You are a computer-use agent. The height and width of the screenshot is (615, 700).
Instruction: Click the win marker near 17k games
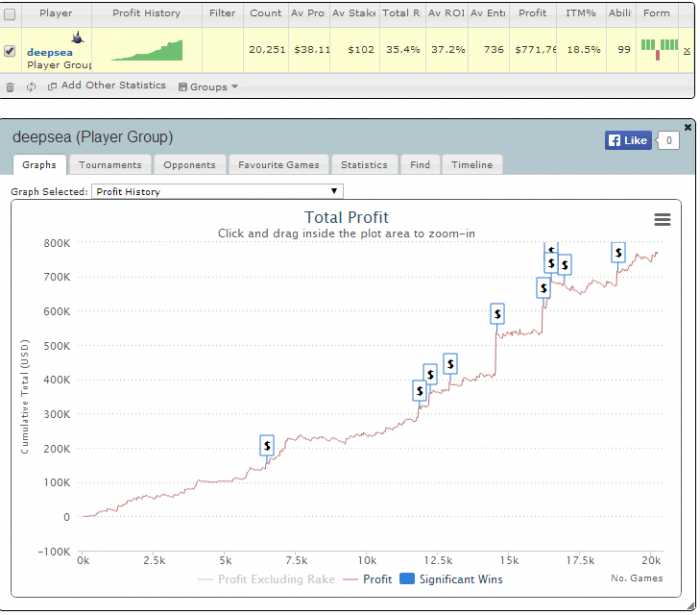click(565, 265)
